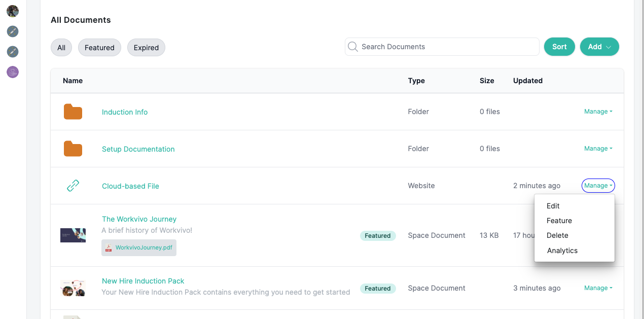Open the purple heart-in-hand space icon
644x319 pixels.
coord(12,72)
